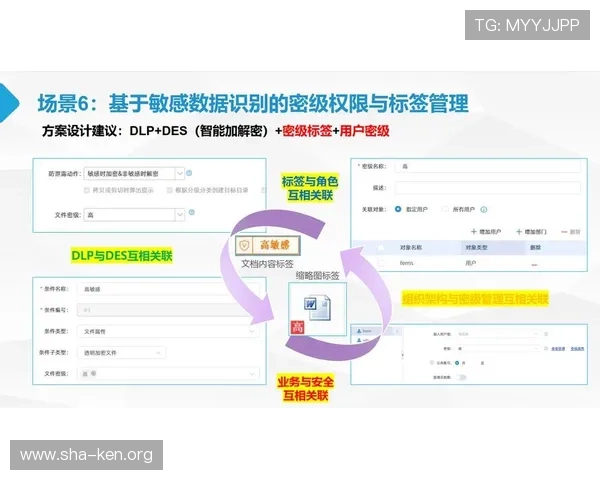600x480 pixels.
Task: Tick the header checkbox of object table
Action: [x=381, y=248]
